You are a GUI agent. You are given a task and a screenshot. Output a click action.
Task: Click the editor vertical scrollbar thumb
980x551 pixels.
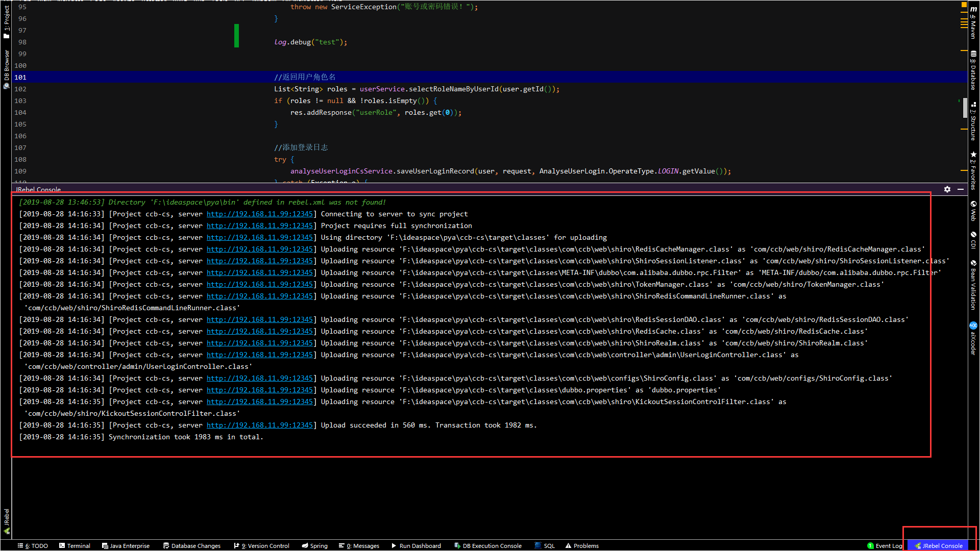pyautogui.click(x=965, y=108)
